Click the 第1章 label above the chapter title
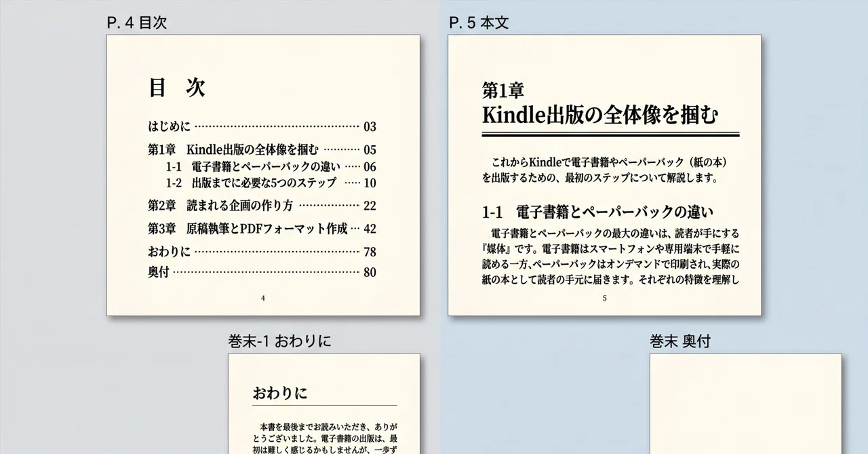Screen dimensions: 868x454 tap(502, 90)
